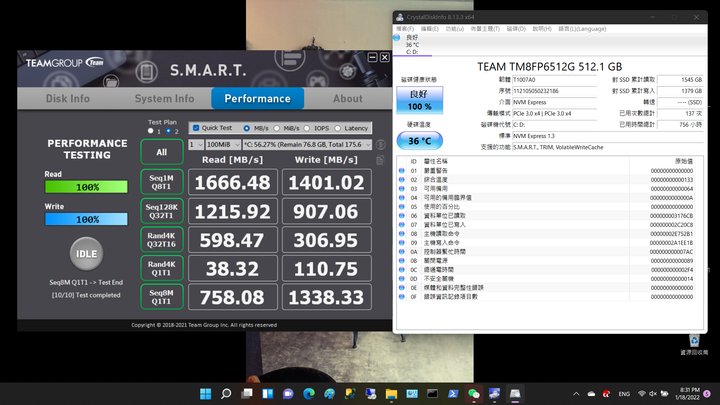Click the firmware field showing T1007A0
The image size is (720, 405).
[554, 79]
